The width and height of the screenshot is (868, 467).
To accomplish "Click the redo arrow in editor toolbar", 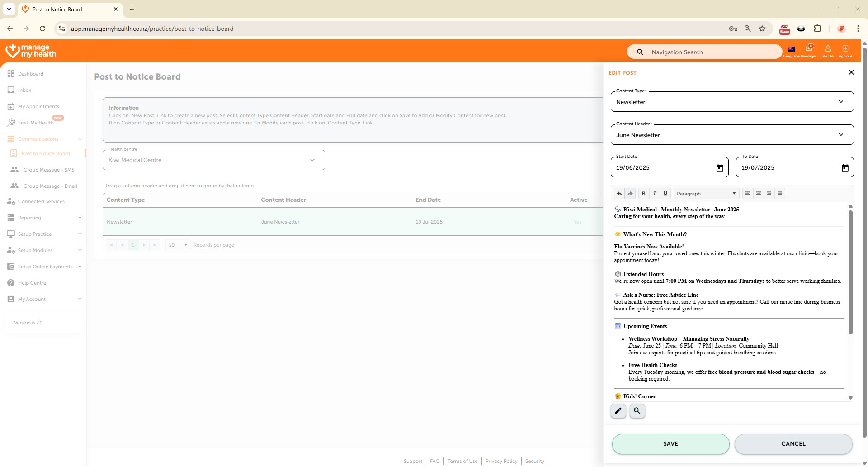I will point(630,194).
